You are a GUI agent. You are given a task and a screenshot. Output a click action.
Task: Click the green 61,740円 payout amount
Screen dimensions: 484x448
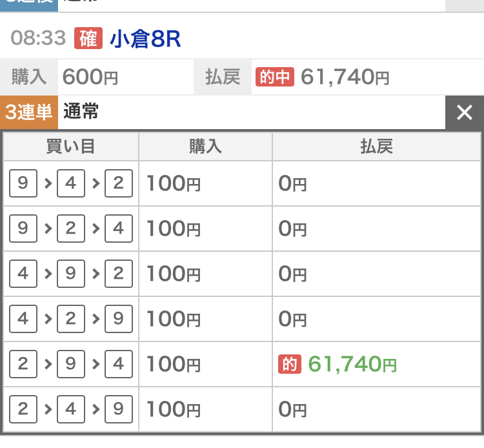click(x=352, y=365)
